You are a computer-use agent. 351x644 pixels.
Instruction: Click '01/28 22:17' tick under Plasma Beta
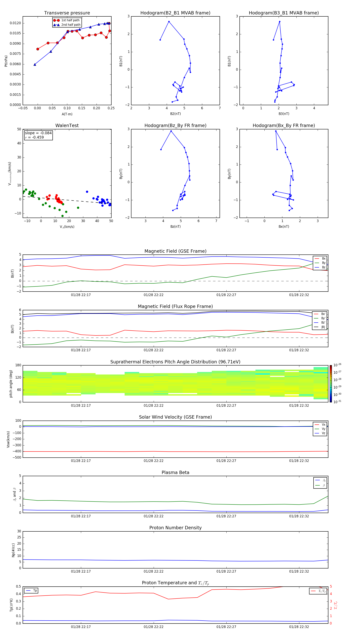coord(81,516)
